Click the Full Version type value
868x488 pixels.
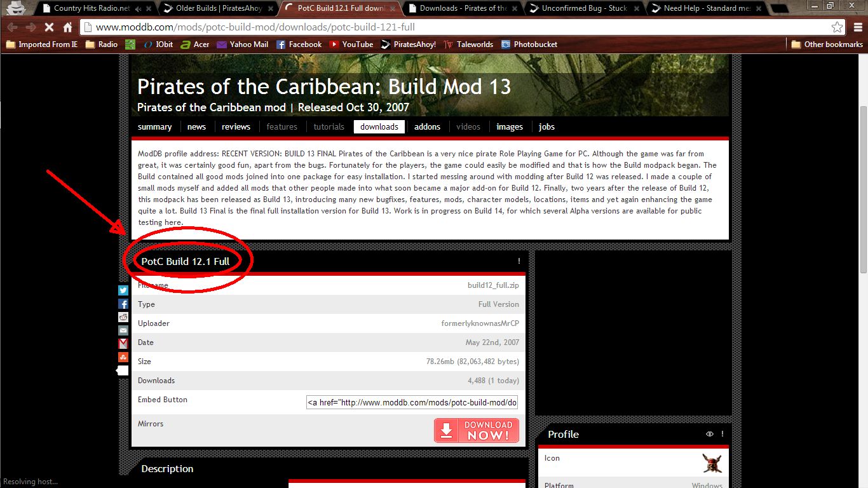pos(498,304)
